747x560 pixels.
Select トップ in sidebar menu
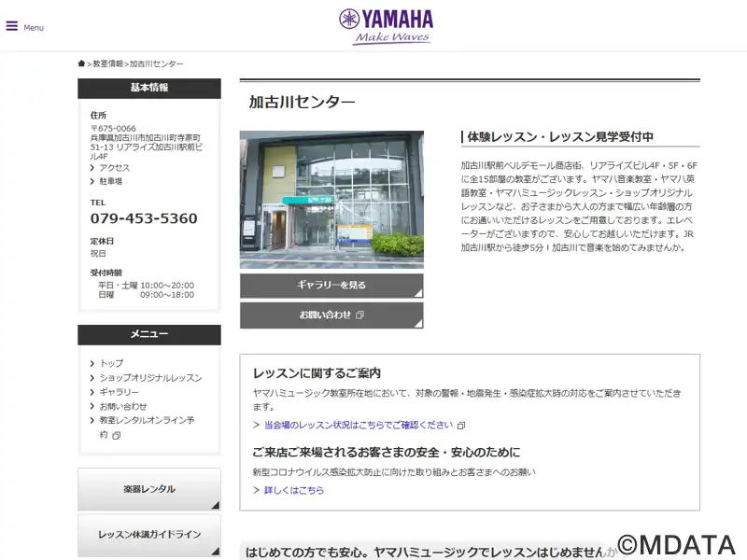pyautogui.click(x=111, y=363)
